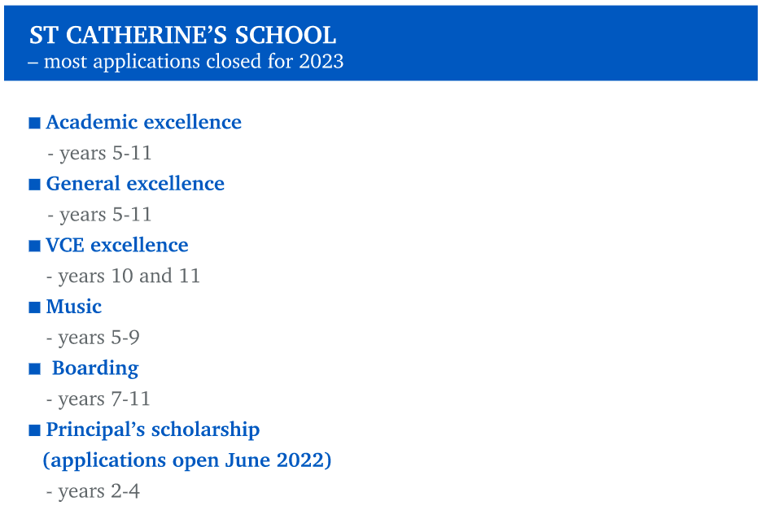Click the St Catherine's School title
The image size is (761, 532).
pyautogui.click(x=183, y=36)
